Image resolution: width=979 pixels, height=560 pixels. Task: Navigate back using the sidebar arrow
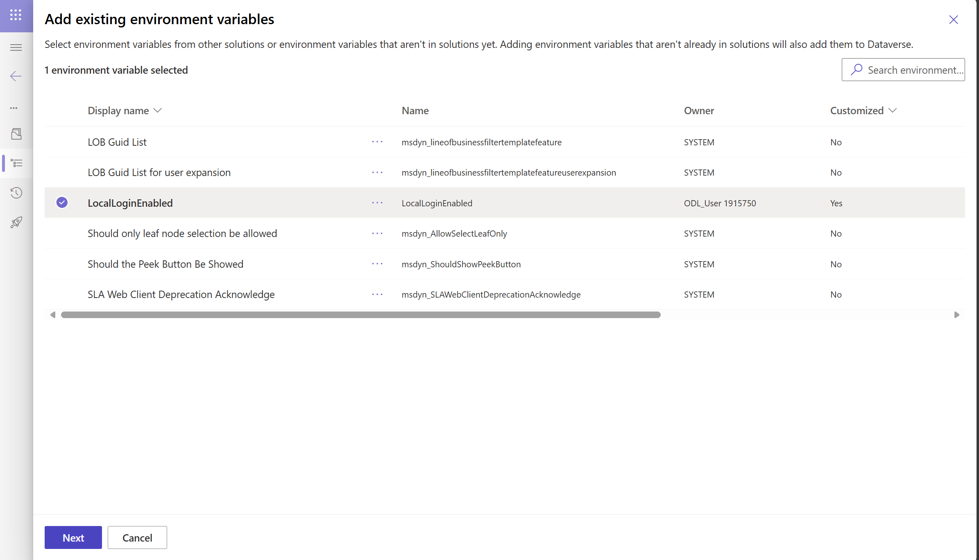click(x=16, y=76)
